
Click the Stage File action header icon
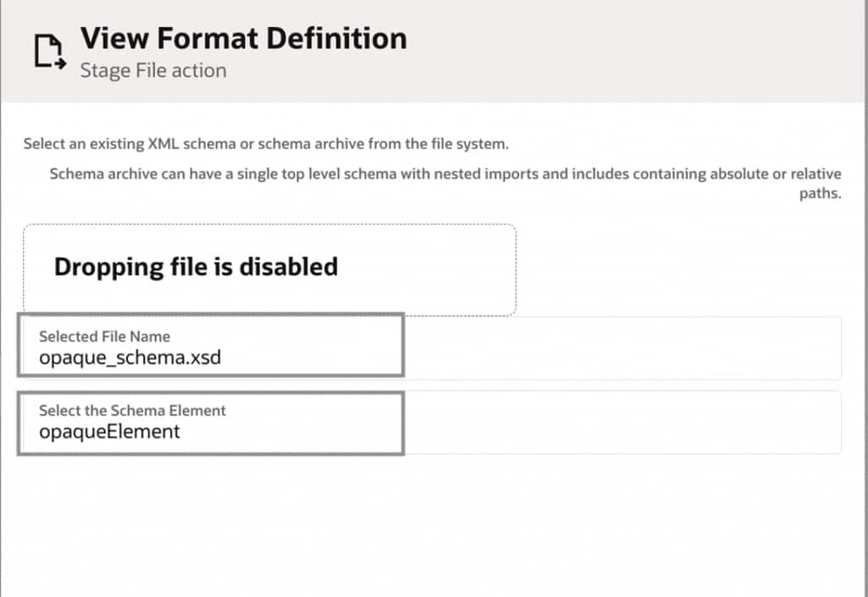(x=49, y=52)
